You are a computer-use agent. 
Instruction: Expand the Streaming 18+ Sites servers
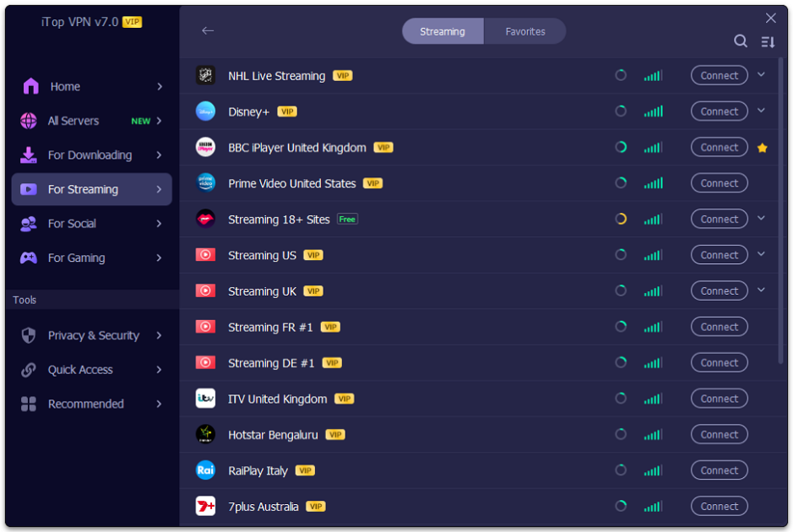[761, 219]
